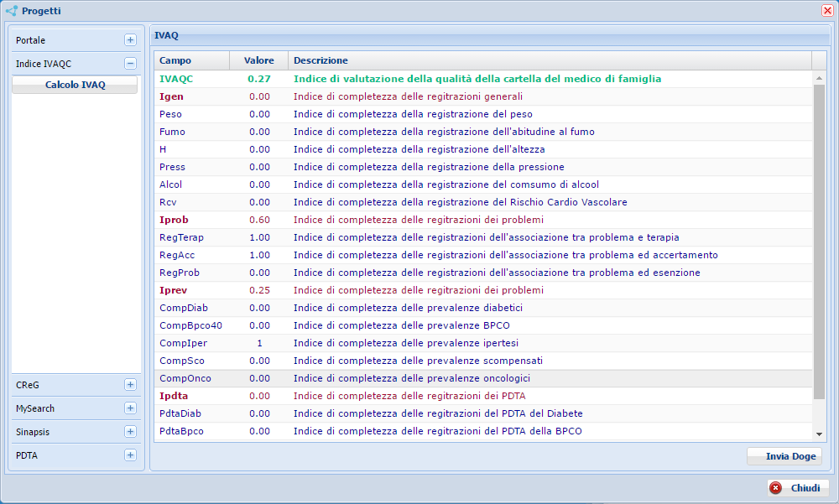Click the description about 'Rischio Cardio Vascolare'
Screen dimensions: 839x504
(460, 202)
